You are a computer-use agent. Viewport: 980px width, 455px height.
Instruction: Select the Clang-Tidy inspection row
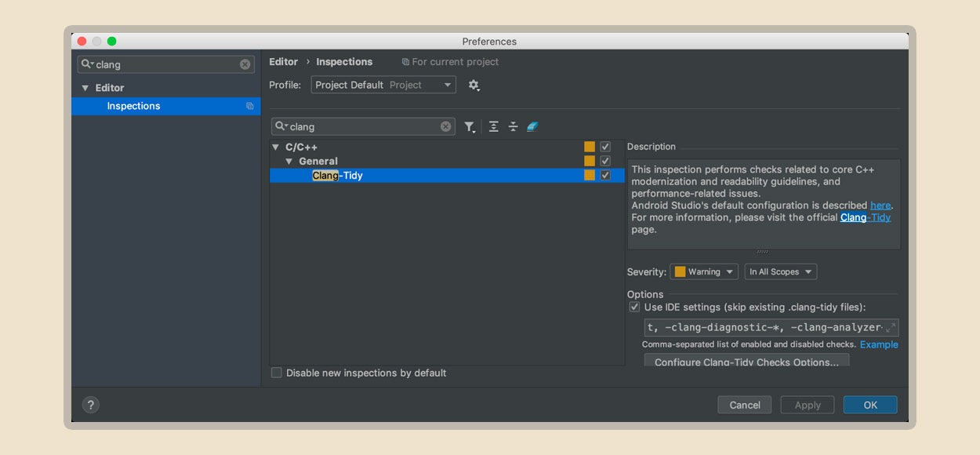coord(447,175)
